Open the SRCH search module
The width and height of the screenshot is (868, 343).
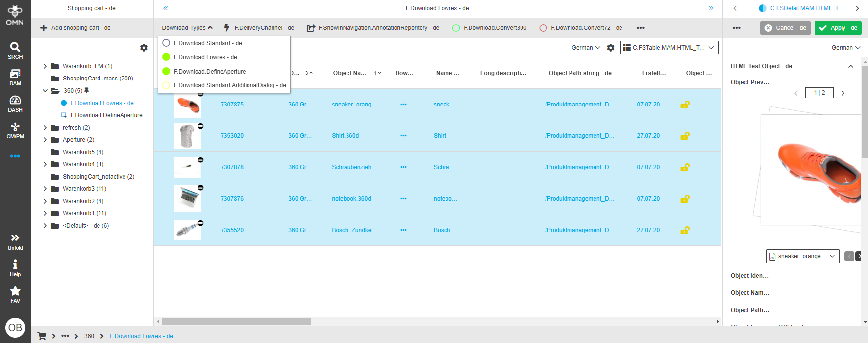click(15, 51)
